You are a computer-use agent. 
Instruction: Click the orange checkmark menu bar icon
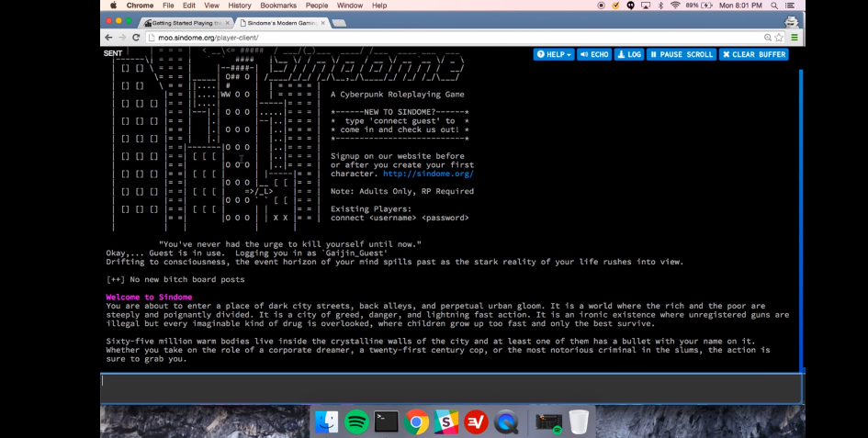pos(615,6)
